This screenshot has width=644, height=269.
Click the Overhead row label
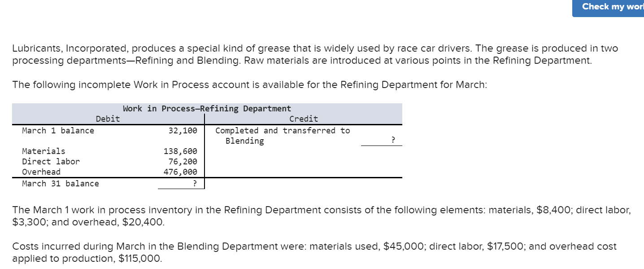coord(41,172)
